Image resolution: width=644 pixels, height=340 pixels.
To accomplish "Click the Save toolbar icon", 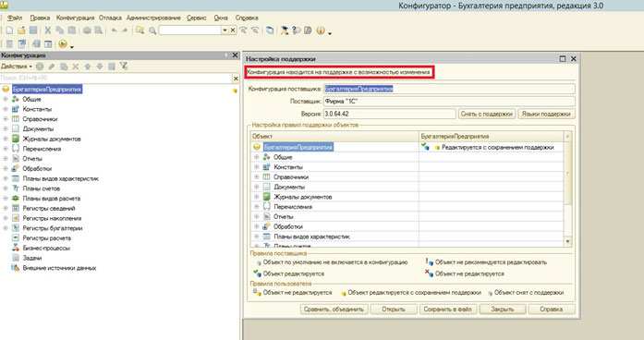I will click(33, 30).
